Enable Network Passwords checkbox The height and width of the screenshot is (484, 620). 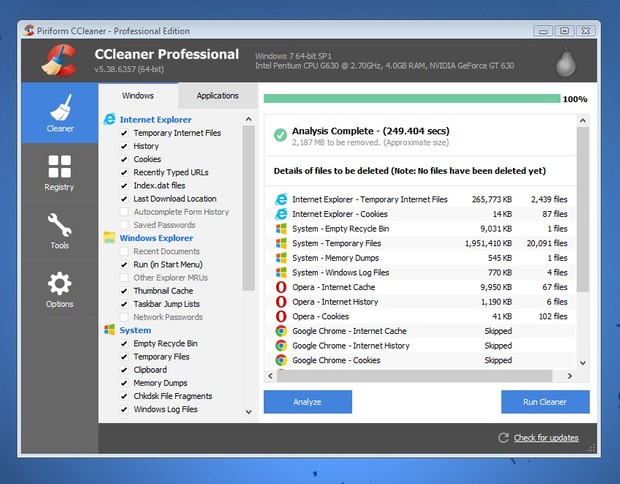point(124,317)
